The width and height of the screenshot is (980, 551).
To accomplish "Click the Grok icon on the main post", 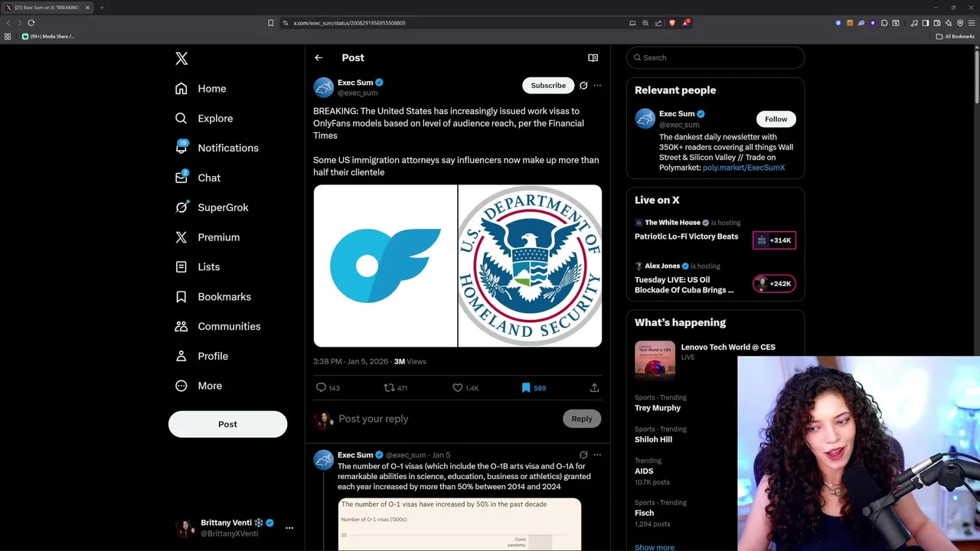I will 583,86.
